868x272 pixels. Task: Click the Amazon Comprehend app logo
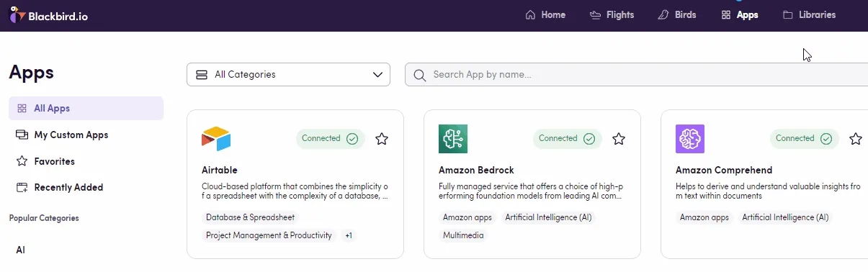690,139
